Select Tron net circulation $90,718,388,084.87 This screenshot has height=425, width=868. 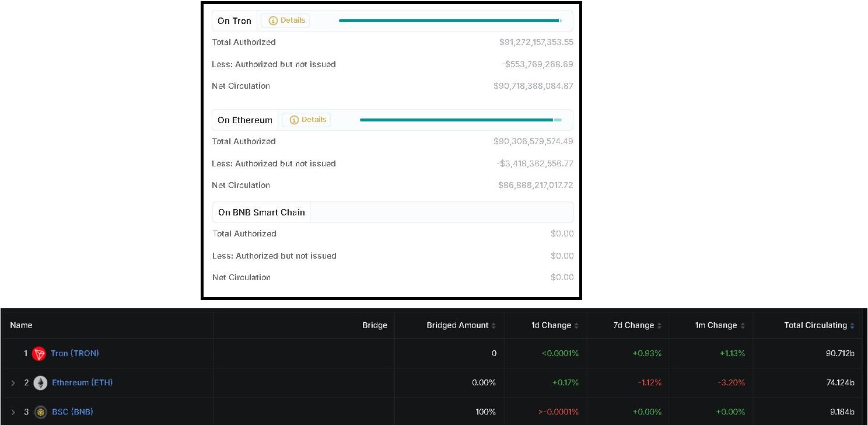click(533, 86)
